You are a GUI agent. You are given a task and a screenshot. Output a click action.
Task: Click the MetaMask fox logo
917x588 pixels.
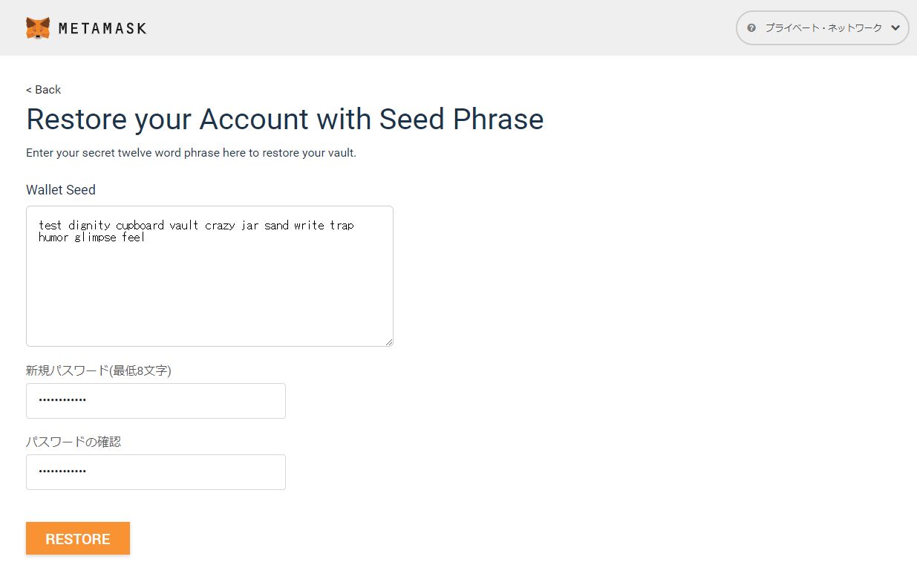click(x=38, y=28)
